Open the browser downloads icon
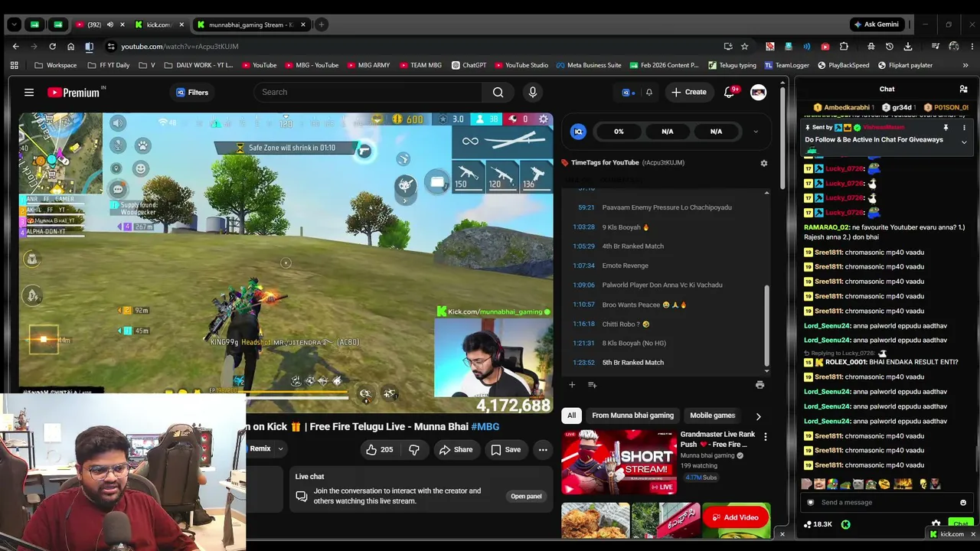 908,47
